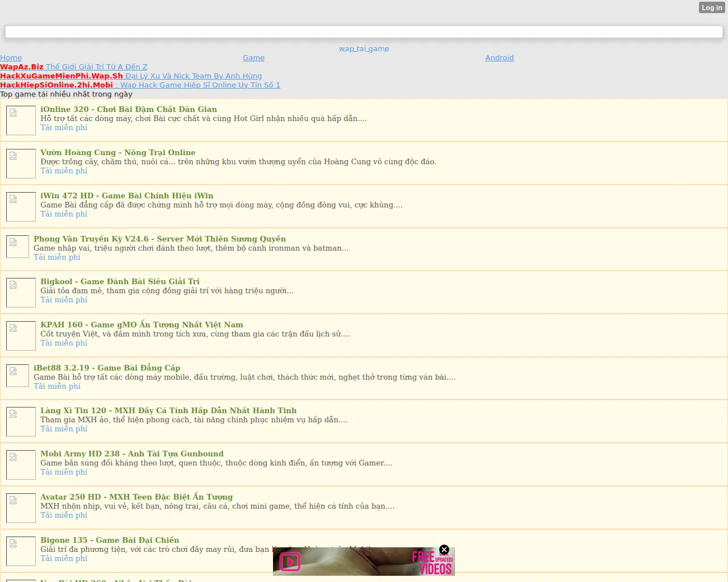The image size is (728, 582).
Task: Click the Vườn Hoàng Cung thumbnail icon
Action: click(x=21, y=164)
